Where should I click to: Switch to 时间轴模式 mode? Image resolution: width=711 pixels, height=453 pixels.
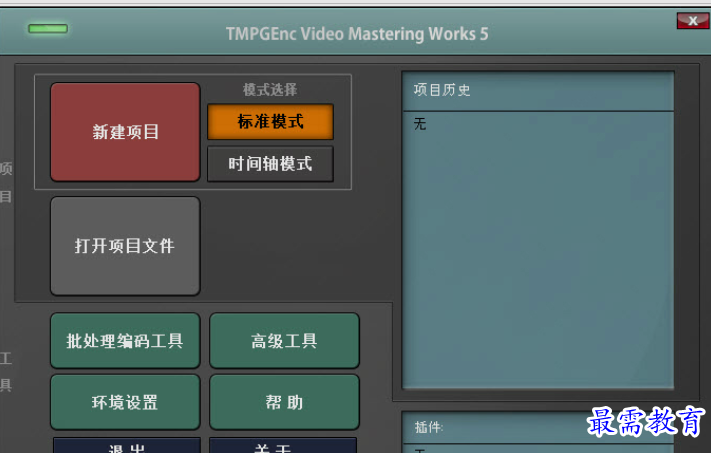tap(270, 164)
